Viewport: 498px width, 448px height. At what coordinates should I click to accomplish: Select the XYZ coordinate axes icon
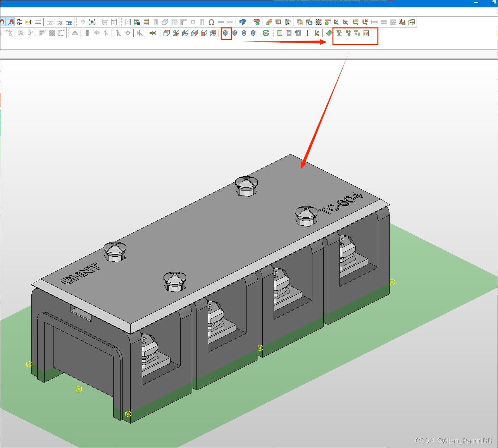point(317,33)
